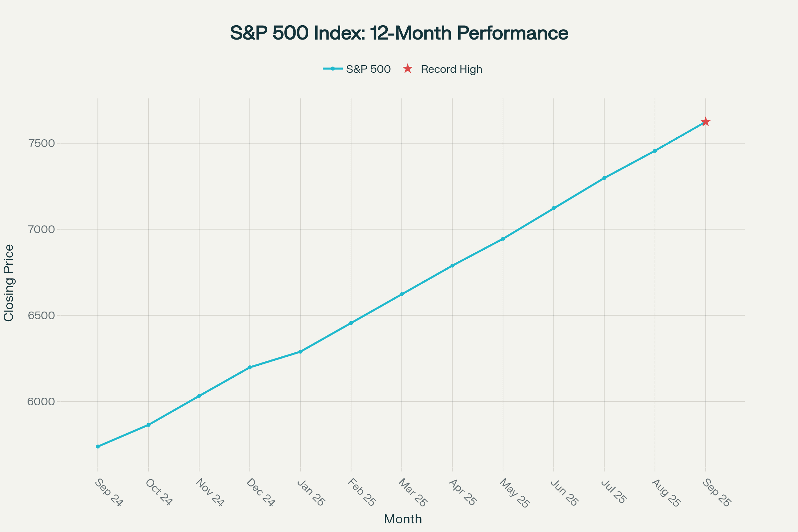Select the Aug 25 data point marker
The image size is (798, 532).
point(655,151)
